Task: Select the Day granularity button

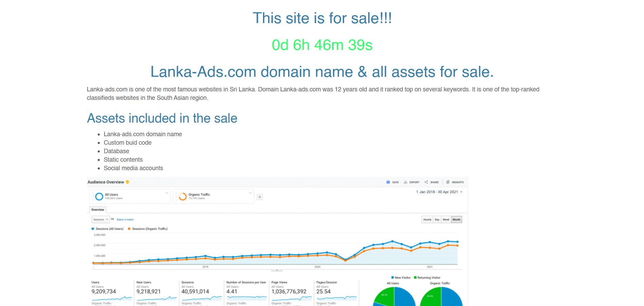Action: pos(437,219)
